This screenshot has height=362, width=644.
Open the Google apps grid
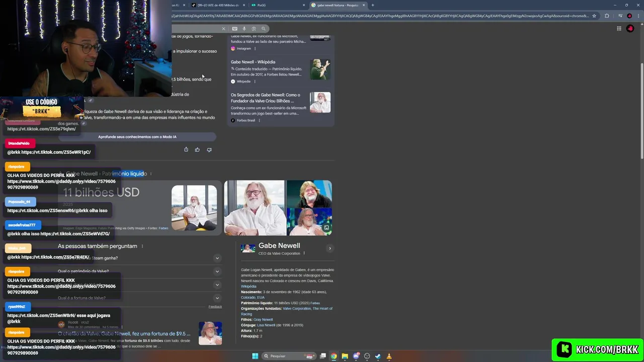(619, 29)
